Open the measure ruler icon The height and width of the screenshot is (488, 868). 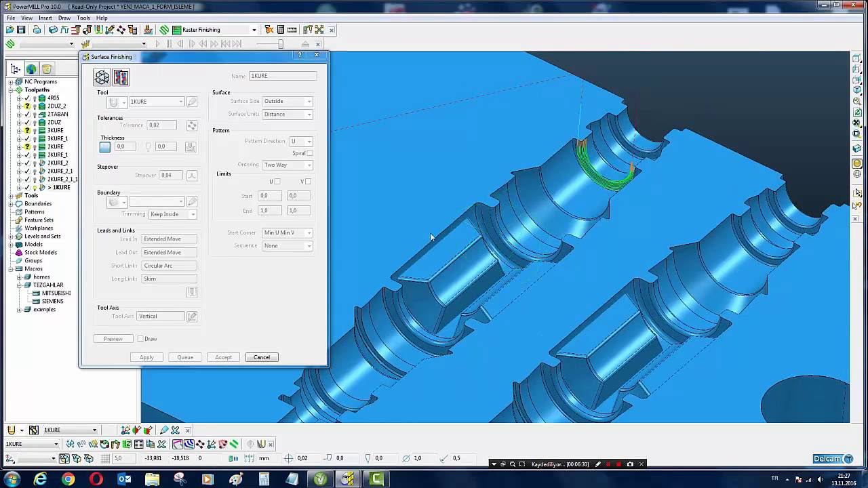pyautogui.click(x=292, y=30)
